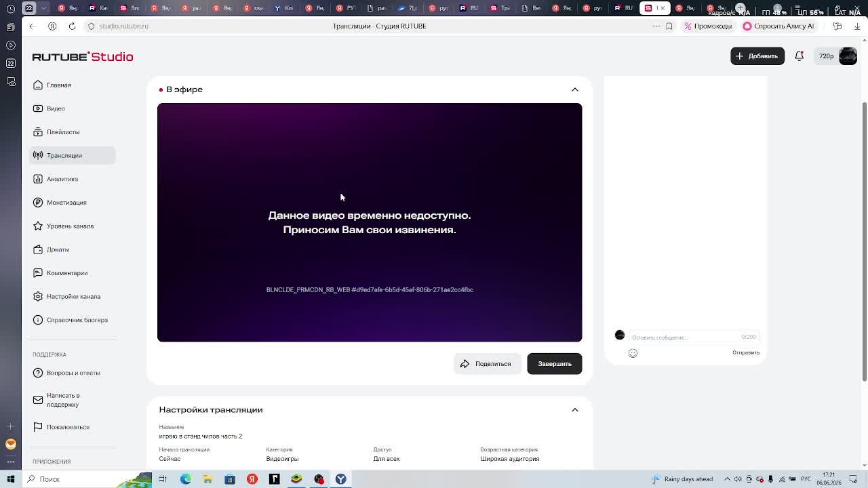Click the Справочник блогера icon
This screenshot has height=488, width=868.
click(x=38, y=320)
